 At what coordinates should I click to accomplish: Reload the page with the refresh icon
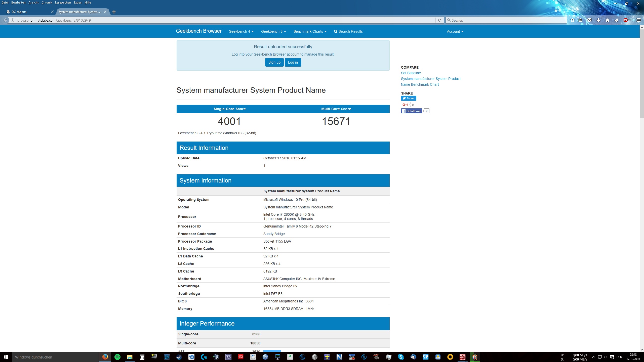click(x=439, y=20)
